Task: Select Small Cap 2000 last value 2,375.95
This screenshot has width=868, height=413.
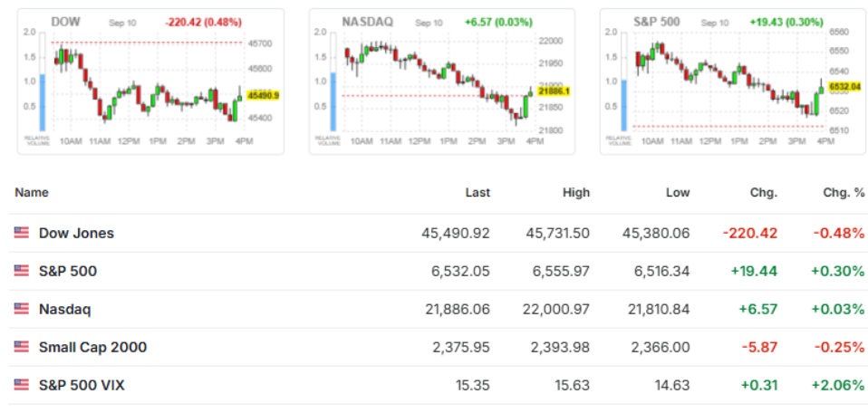Action: point(461,347)
